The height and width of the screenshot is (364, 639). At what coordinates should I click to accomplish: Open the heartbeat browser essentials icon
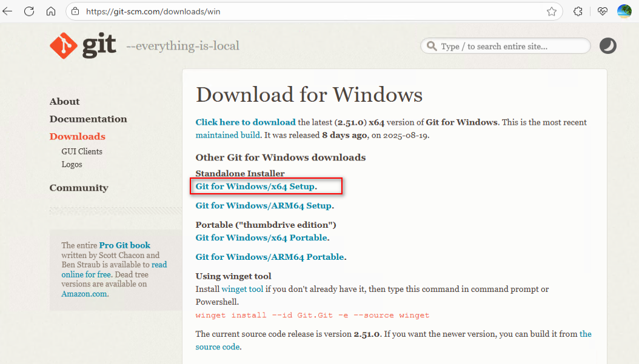click(603, 12)
